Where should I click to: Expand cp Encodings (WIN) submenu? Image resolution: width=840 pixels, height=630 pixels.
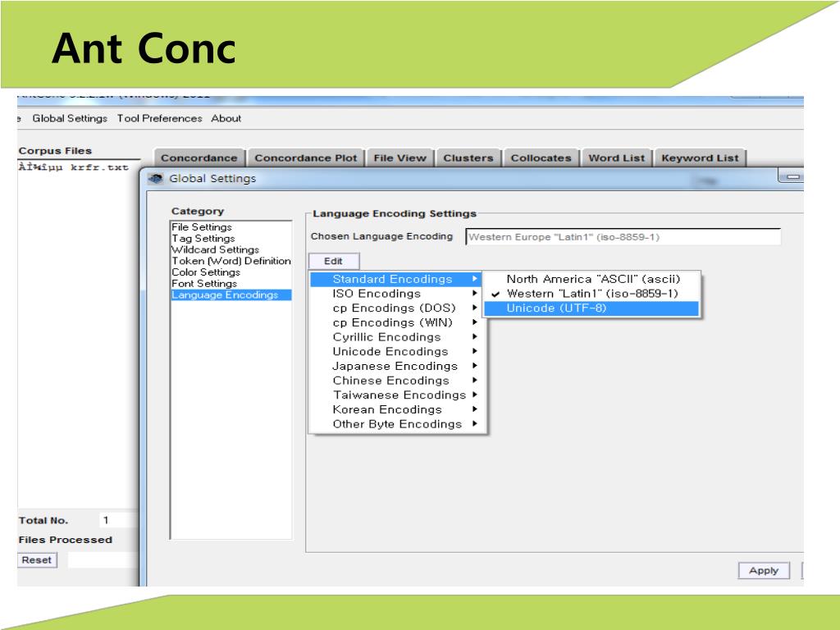click(396, 322)
